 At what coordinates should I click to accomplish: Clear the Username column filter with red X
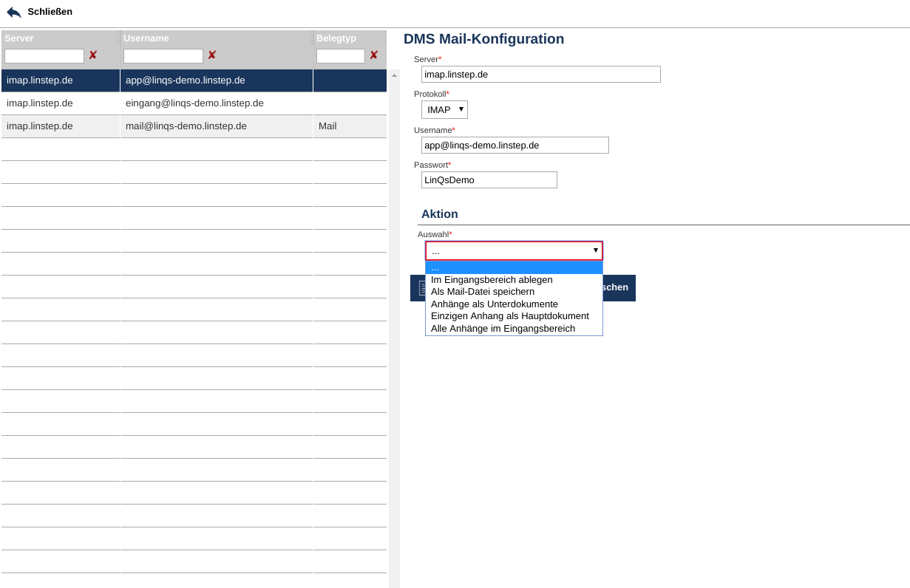pos(211,55)
